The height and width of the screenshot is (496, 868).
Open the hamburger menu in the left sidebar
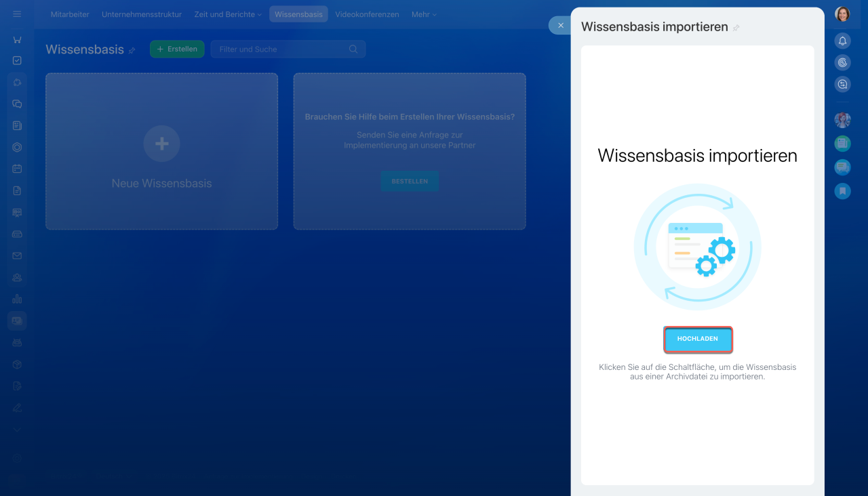[x=17, y=14]
